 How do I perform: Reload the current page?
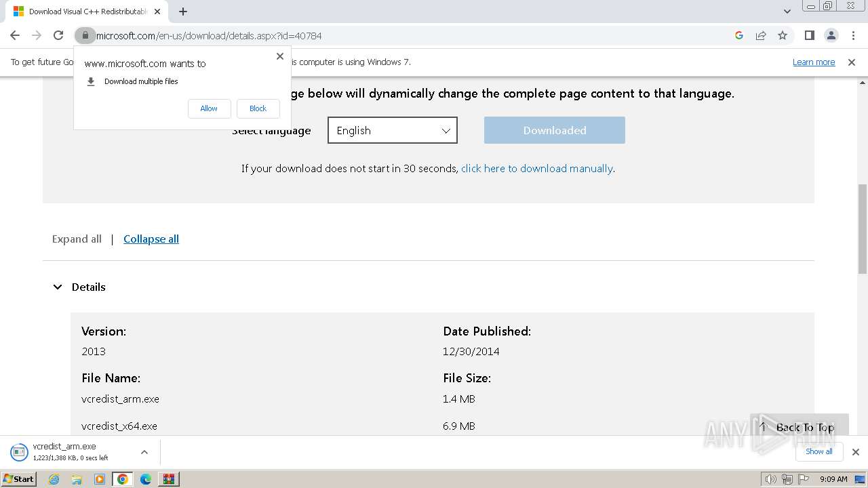[x=58, y=35]
